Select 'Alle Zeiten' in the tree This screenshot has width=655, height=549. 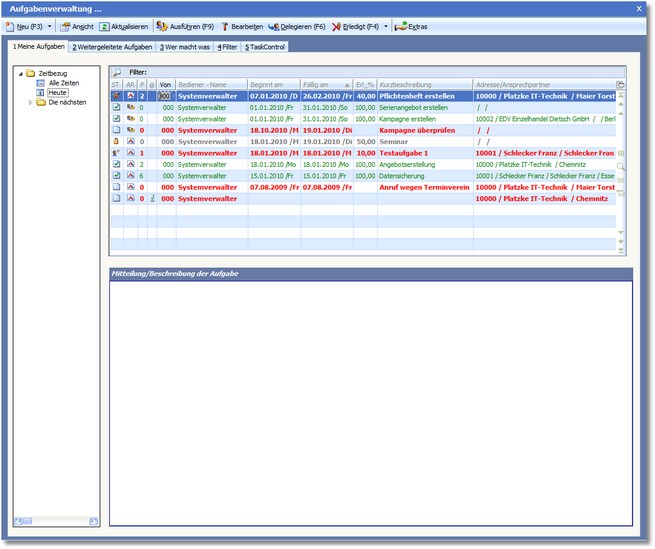tap(62, 82)
